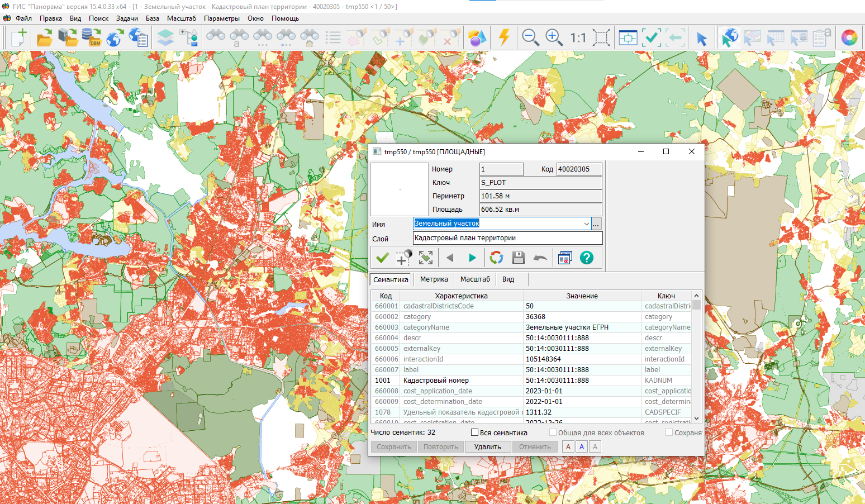Open the Задачи menu
Viewport: 865px width, 504px height.
[x=127, y=18]
